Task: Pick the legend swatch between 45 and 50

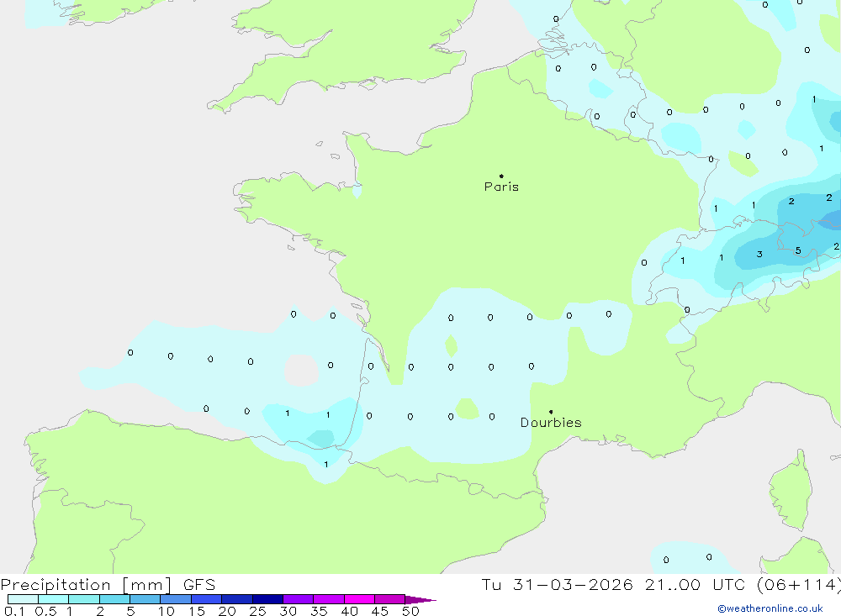Action: click(389, 599)
